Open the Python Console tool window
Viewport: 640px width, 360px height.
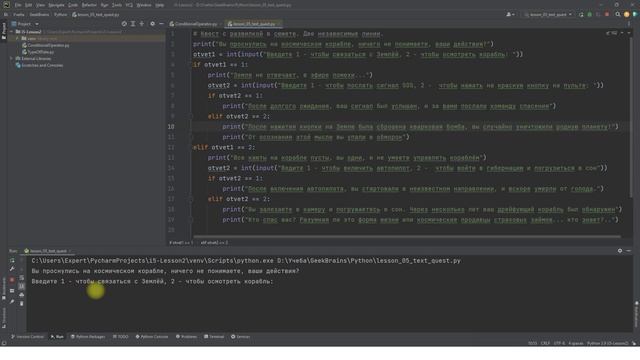152,337
